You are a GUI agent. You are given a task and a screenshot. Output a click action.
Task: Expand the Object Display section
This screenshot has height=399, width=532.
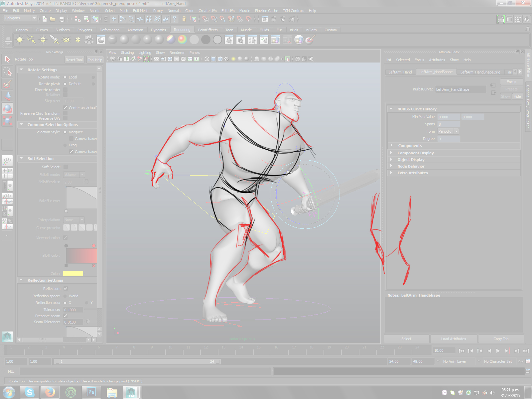pos(391,160)
